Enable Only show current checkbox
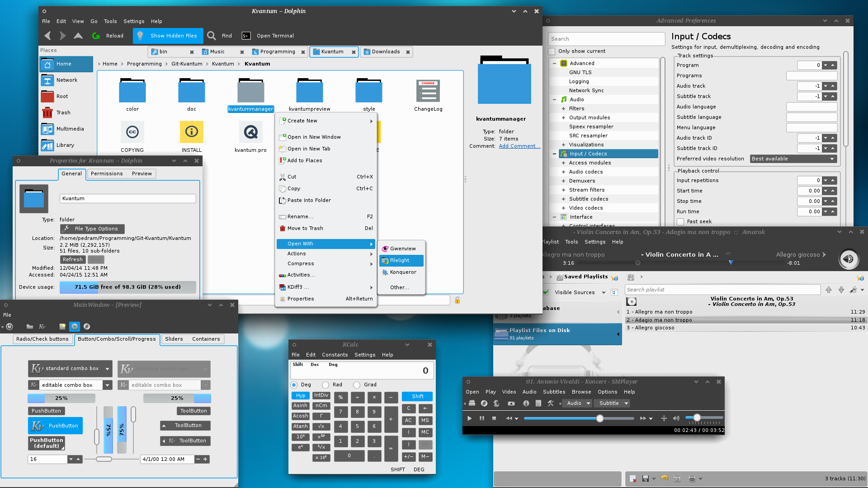Viewport: 868px width, 488px height. (552, 51)
